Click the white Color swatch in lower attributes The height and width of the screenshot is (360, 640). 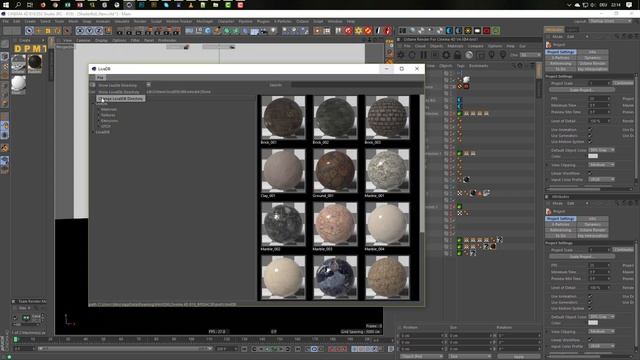point(593,323)
